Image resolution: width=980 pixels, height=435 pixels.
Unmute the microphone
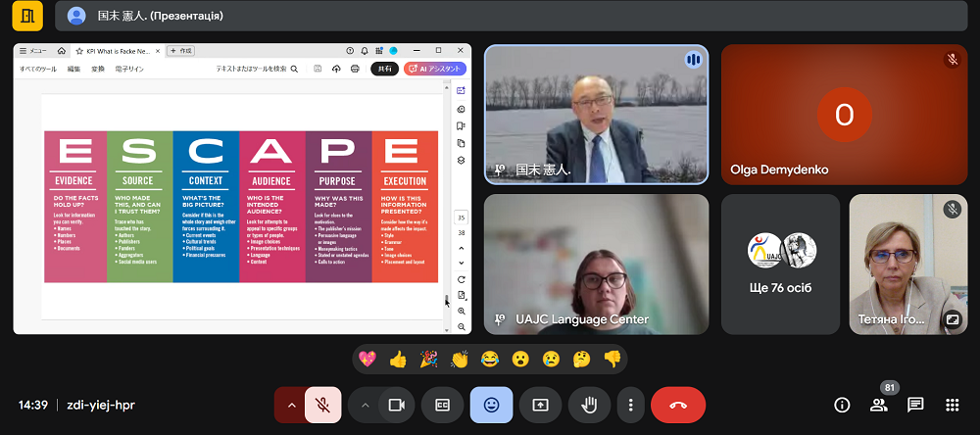(x=323, y=405)
